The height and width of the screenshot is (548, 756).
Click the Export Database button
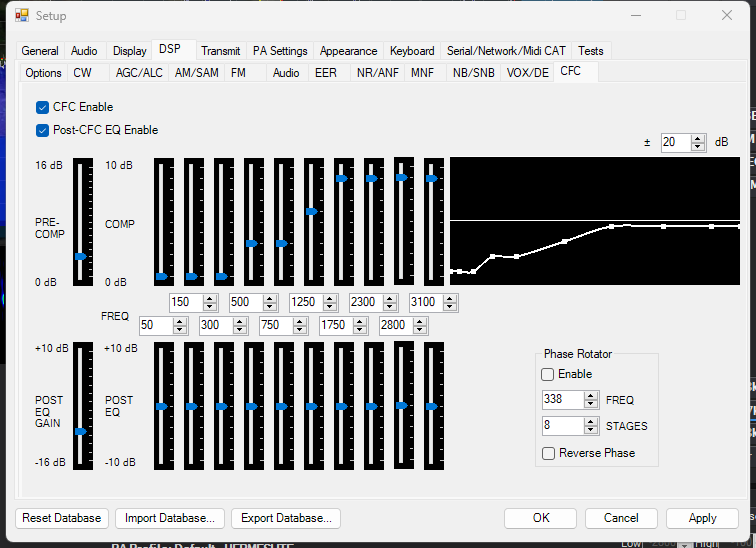[286, 518]
